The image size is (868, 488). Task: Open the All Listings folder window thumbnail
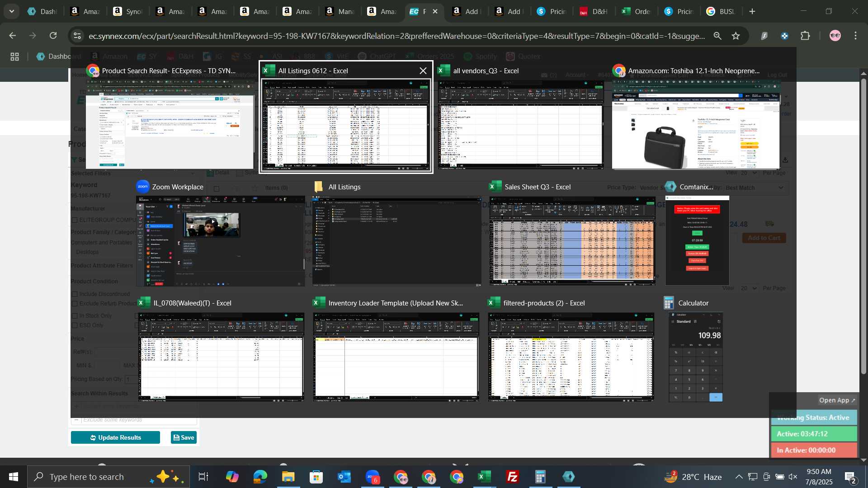396,241
